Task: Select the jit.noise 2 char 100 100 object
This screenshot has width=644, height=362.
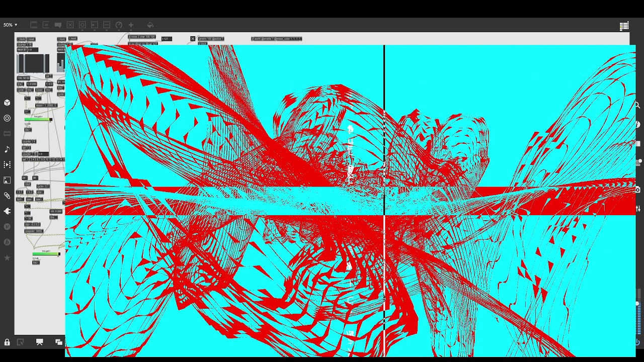Action: (142, 37)
